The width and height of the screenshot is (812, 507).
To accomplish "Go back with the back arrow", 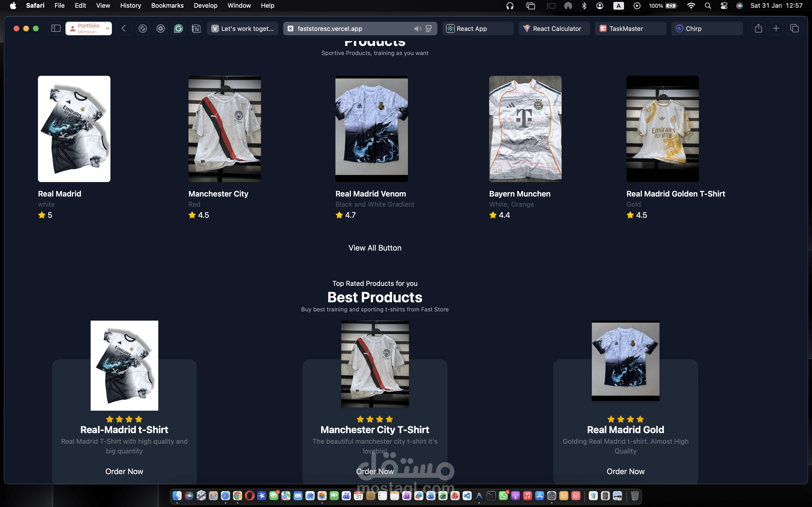I will click(x=124, y=28).
